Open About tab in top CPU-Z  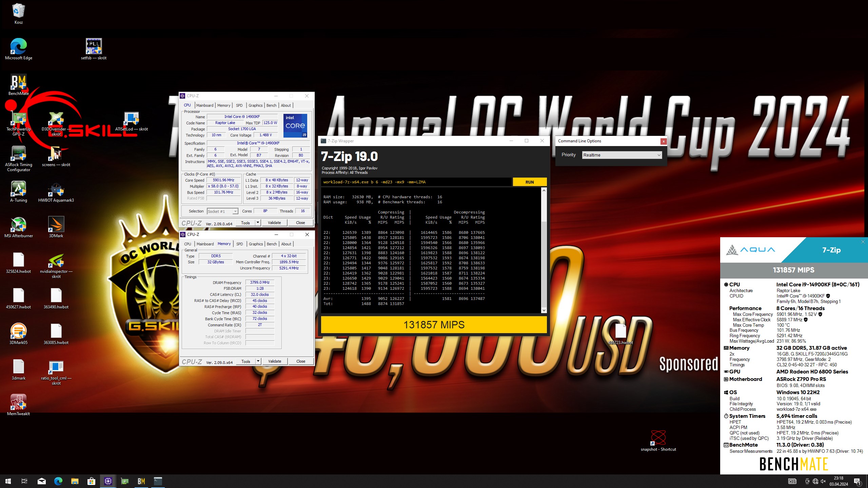(286, 105)
